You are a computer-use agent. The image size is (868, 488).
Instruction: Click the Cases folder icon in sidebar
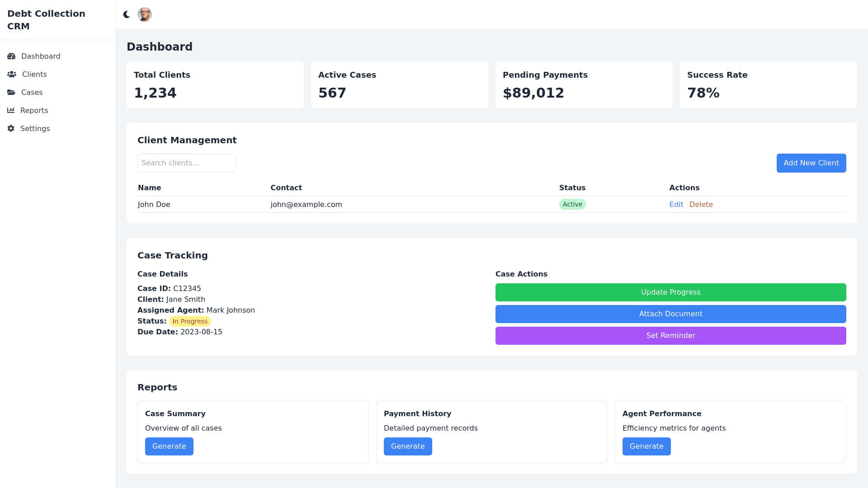click(x=11, y=92)
